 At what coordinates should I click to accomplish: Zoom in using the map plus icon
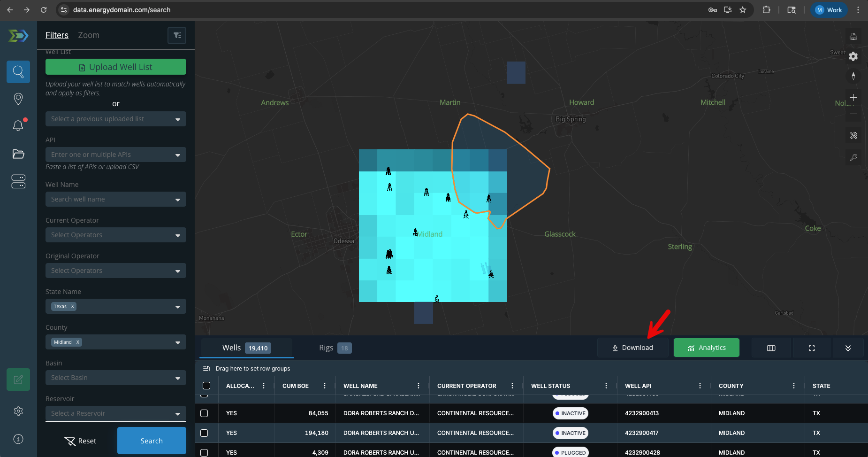coord(853,98)
